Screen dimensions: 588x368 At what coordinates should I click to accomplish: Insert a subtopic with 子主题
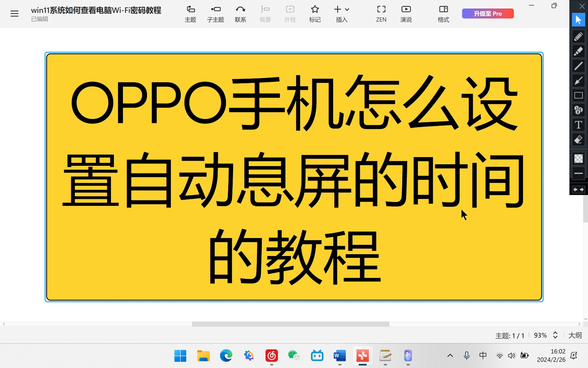click(216, 14)
